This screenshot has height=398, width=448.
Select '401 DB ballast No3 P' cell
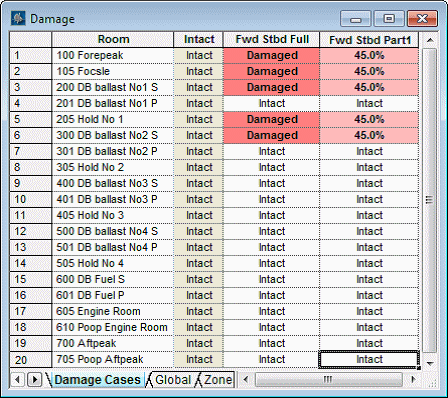point(113,199)
